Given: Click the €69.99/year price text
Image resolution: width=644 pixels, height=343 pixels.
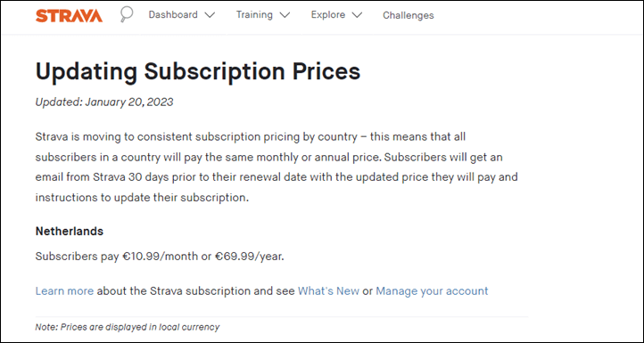Looking at the screenshot, I should [x=249, y=257].
